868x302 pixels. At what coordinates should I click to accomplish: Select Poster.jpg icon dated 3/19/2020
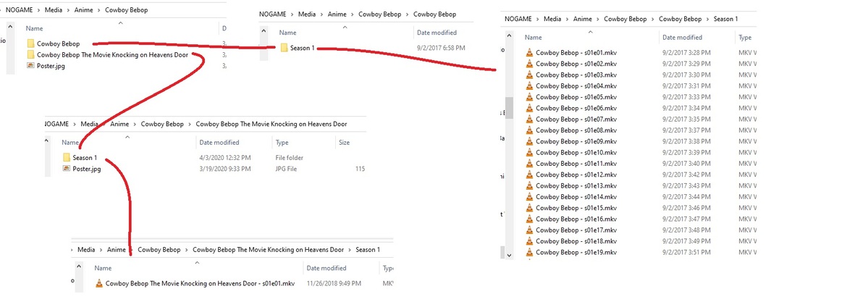[67, 169]
